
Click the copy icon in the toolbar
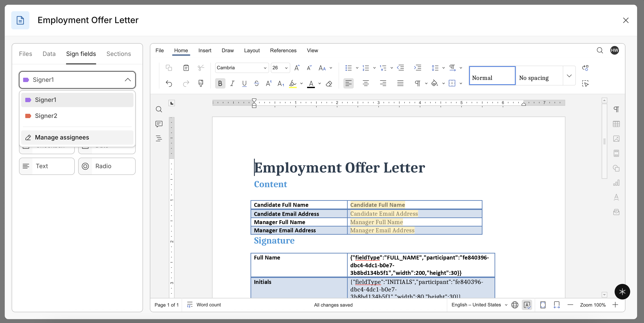click(x=169, y=68)
